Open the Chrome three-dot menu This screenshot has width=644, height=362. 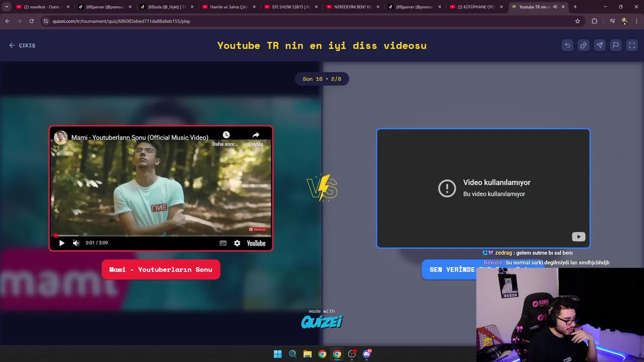tap(637, 21)
